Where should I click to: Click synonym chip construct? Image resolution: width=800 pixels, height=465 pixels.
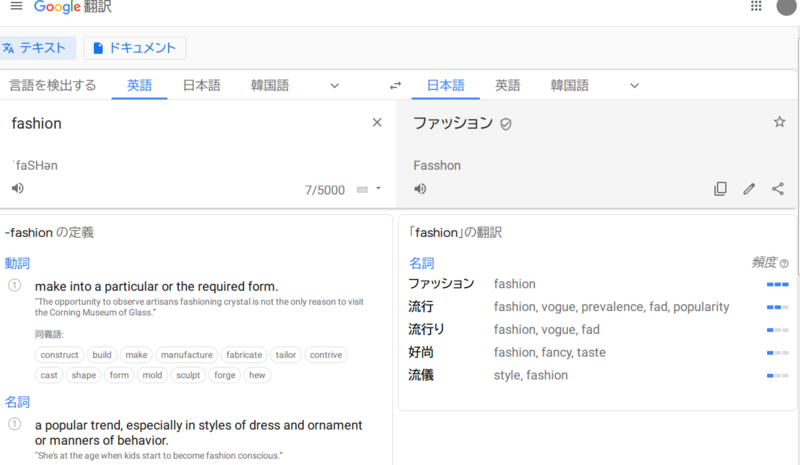tap(59, 355)
